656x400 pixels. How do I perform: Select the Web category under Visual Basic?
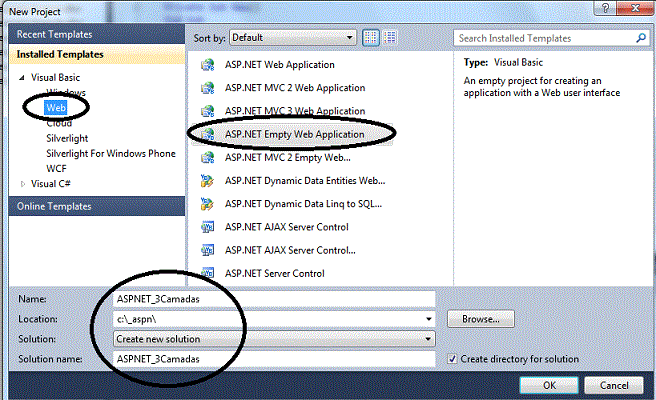click(56, 108)
